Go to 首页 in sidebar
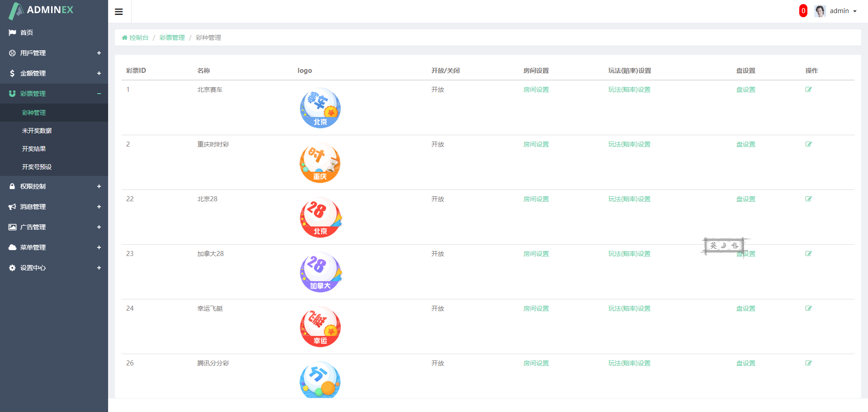 (54, 33)
